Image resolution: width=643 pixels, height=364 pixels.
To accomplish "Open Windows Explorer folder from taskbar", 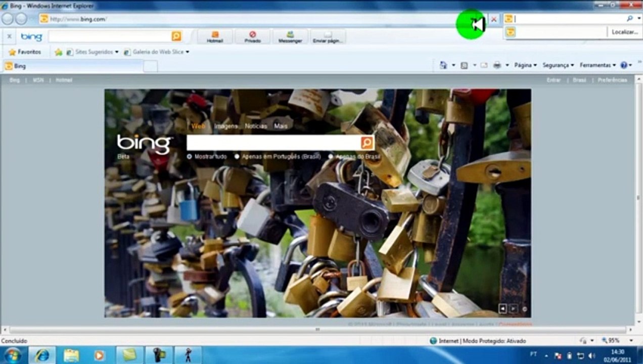I will tap(71, 355).
